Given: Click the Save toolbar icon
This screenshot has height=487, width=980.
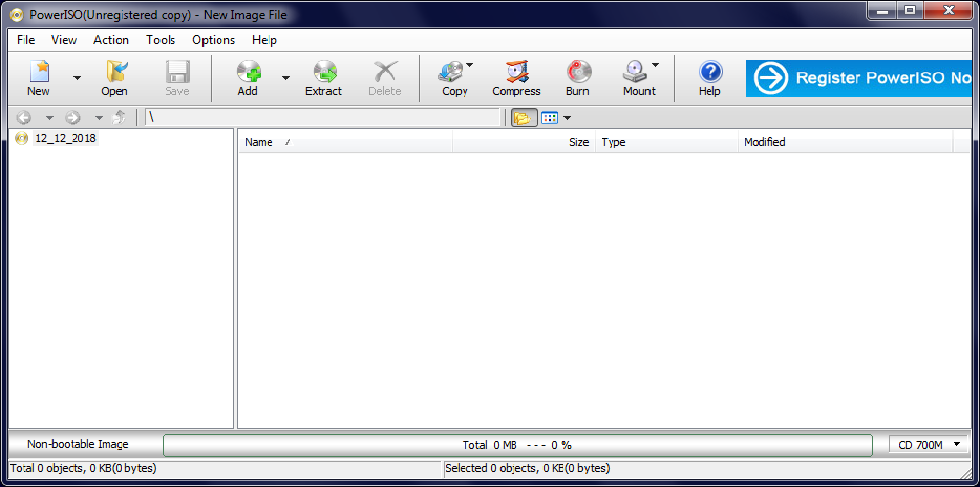Looking at the screenshot, I should tap(177, 72).
